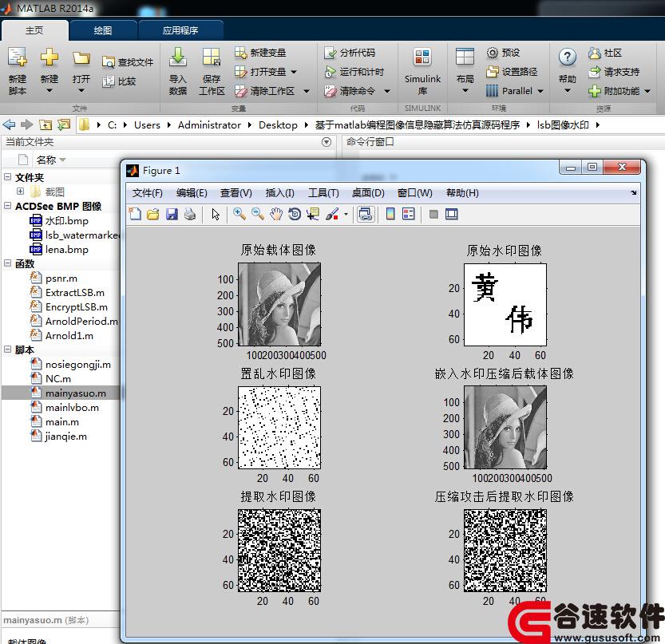Navigate back with the left arrow button
This screenshot has width=665, height=644.
click(x=9, y=124)
